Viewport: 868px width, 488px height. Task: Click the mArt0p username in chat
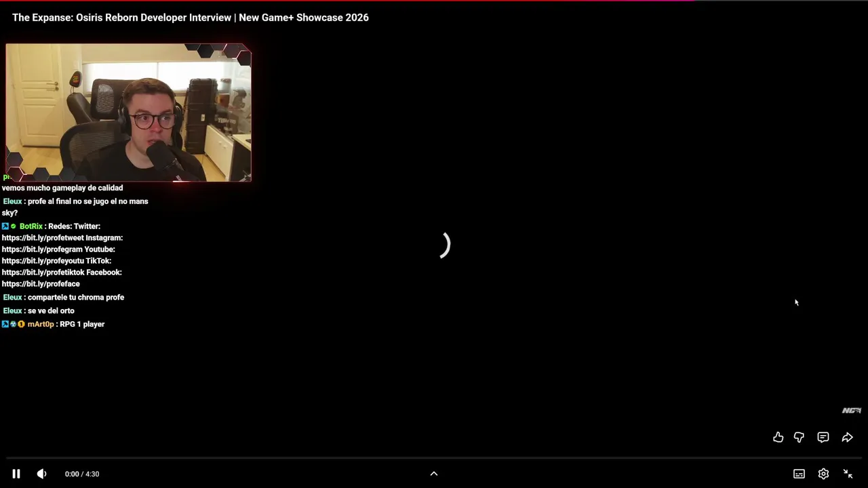point(41,324)
